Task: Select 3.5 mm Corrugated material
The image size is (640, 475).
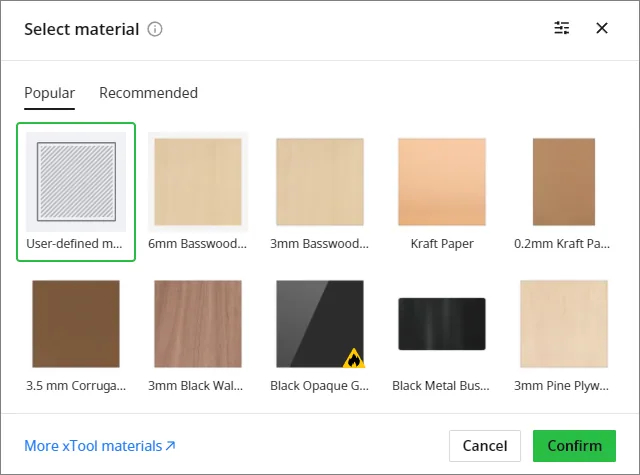Action: click(76, 324)
